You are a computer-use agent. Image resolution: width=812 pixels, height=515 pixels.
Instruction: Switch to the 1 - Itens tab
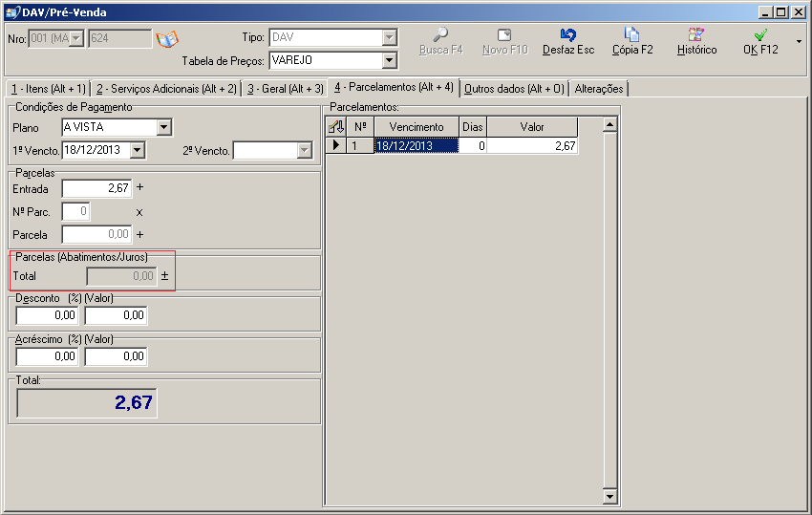point(48,89)
